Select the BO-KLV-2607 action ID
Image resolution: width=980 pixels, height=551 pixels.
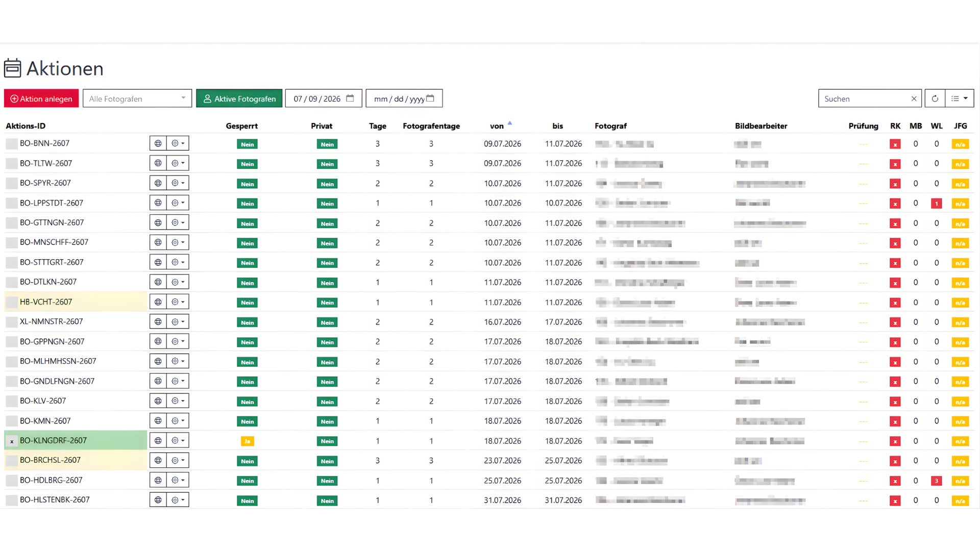point(43,401)
